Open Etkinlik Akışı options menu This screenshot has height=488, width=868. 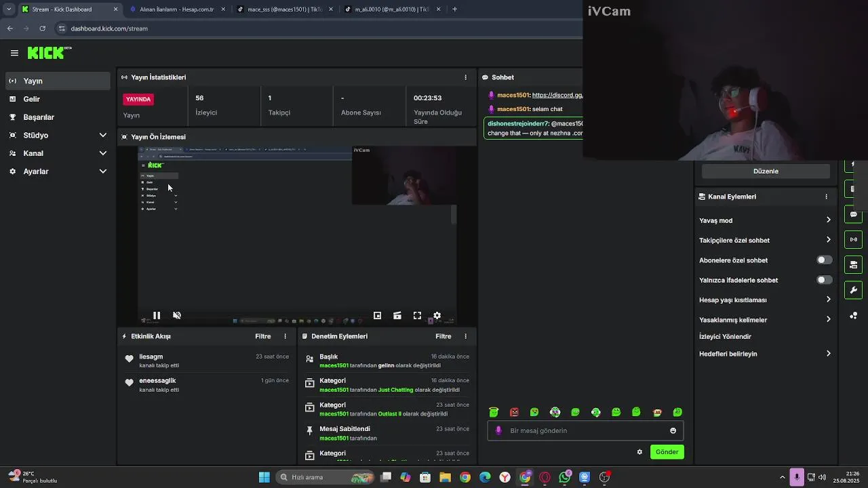point(285,336)
